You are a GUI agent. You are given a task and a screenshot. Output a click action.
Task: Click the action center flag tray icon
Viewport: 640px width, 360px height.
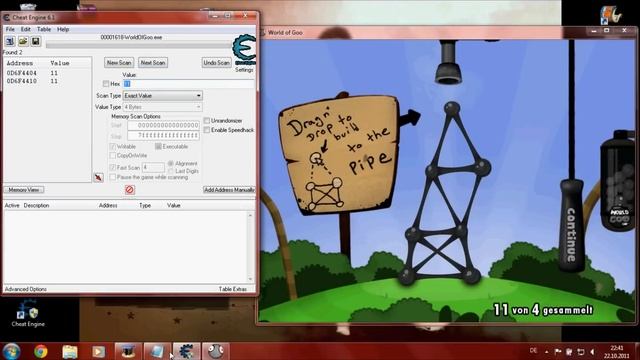point(558,351)
